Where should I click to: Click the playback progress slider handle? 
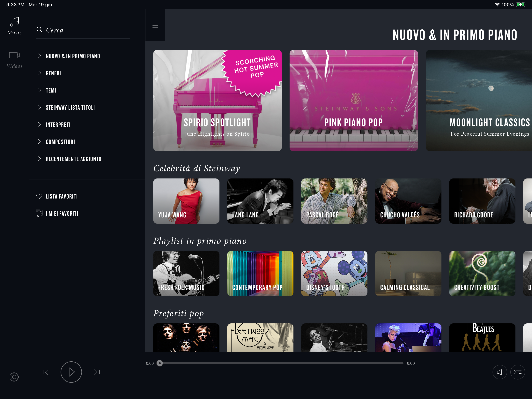[160, 363]
